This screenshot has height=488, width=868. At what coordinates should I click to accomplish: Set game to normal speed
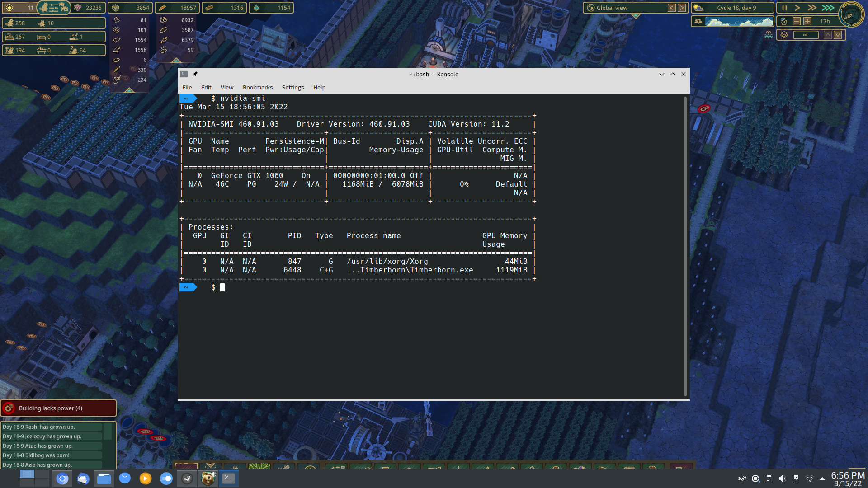tap(797, 8)
